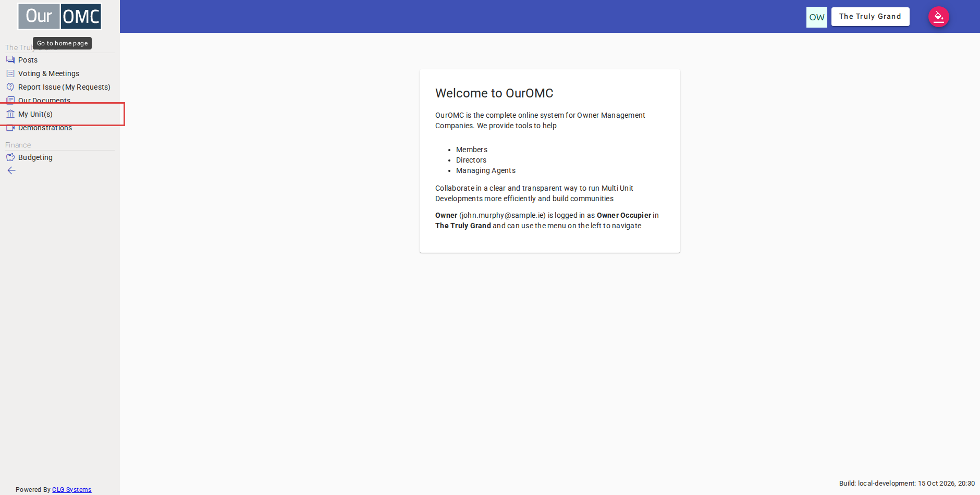Click the OW user avatar
980x495 pixels.
(816, 17)
